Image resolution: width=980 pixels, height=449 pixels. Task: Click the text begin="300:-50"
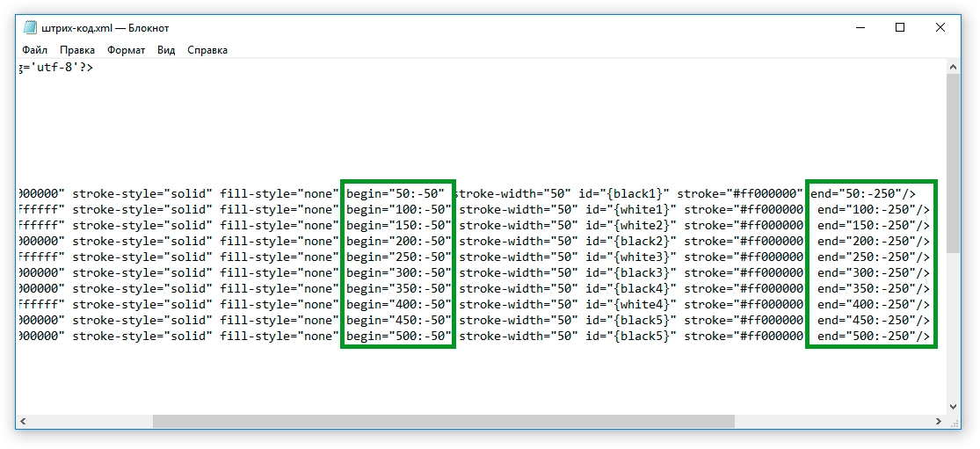[399, 273]
